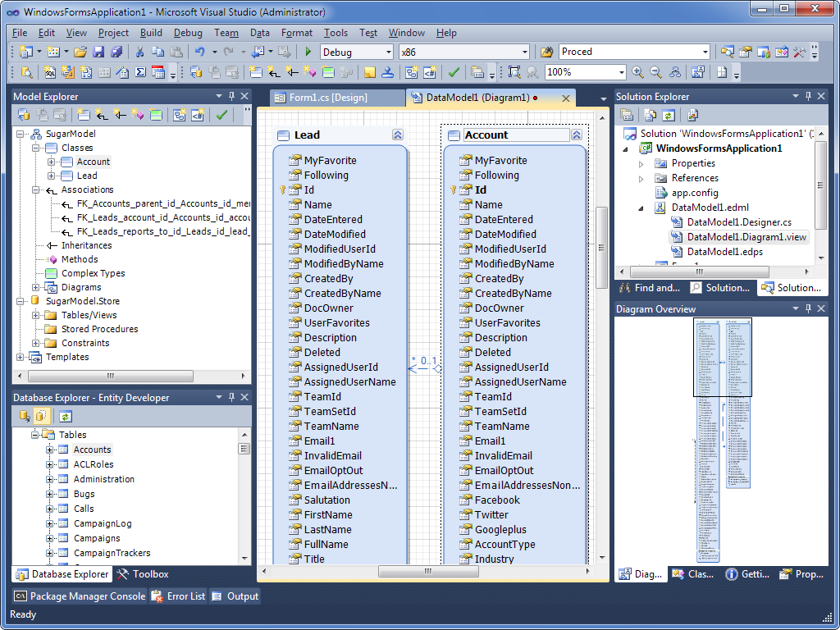Open the Package Manager Console

[x=80, y=596]
